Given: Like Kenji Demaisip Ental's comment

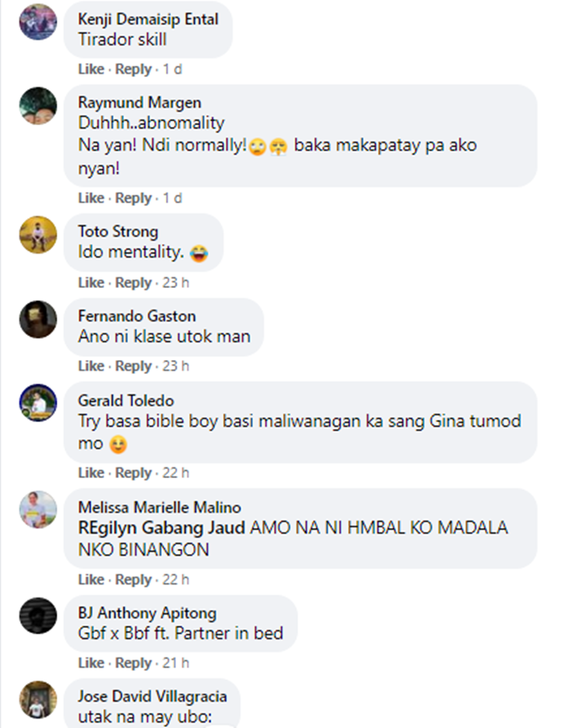Looking at the screenshot, I should pyautogui.click(x=91, y=69).
